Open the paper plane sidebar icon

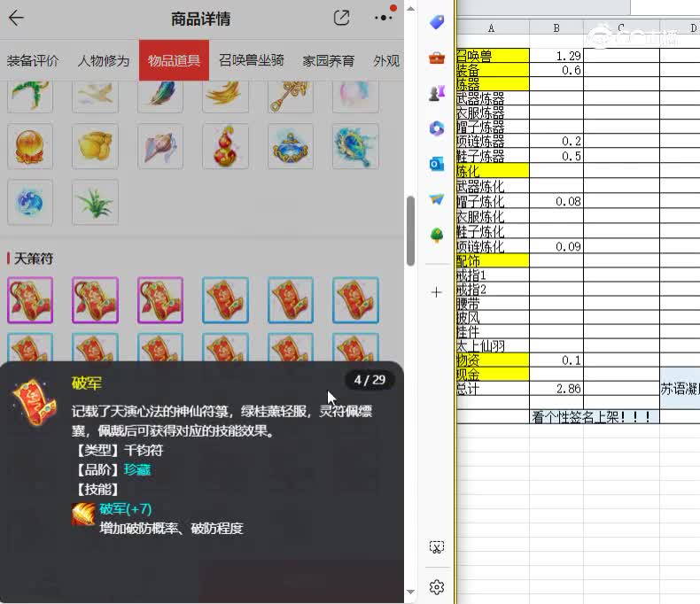point(437,199)
